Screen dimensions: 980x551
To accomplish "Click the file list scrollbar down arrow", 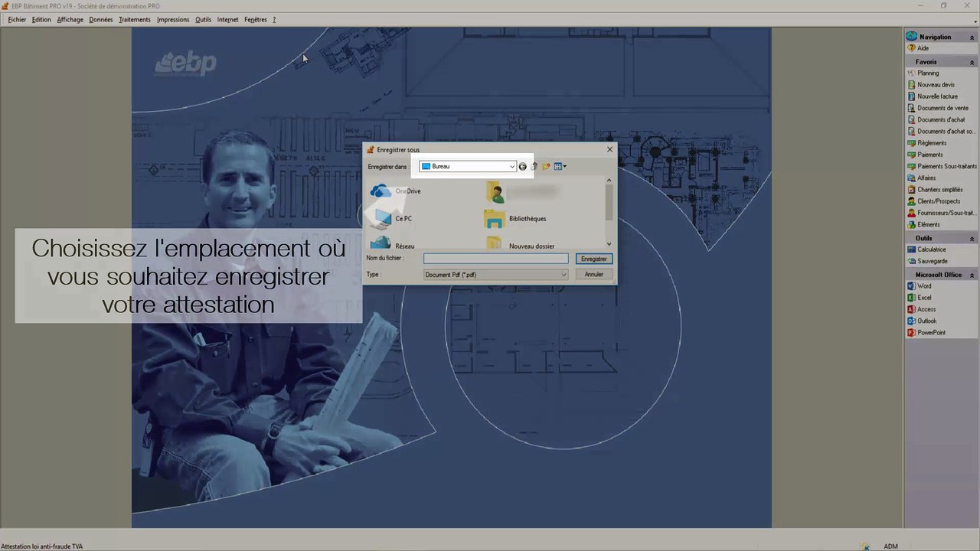I will [x=609, y=244].
